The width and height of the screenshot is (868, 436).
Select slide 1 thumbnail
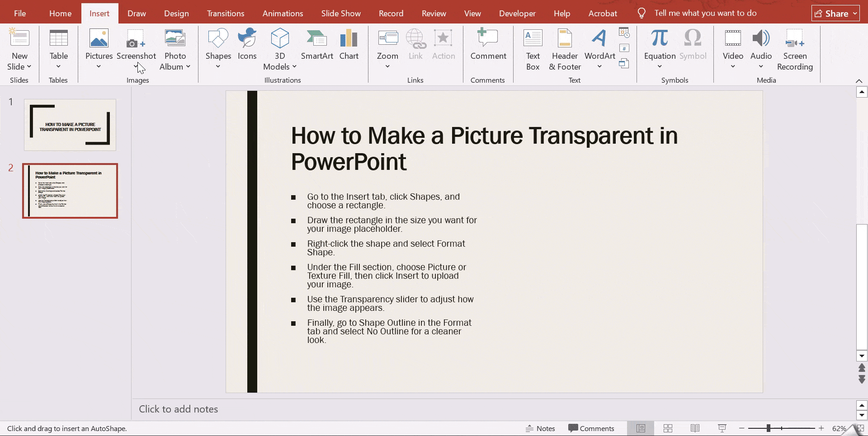[70, 125]
